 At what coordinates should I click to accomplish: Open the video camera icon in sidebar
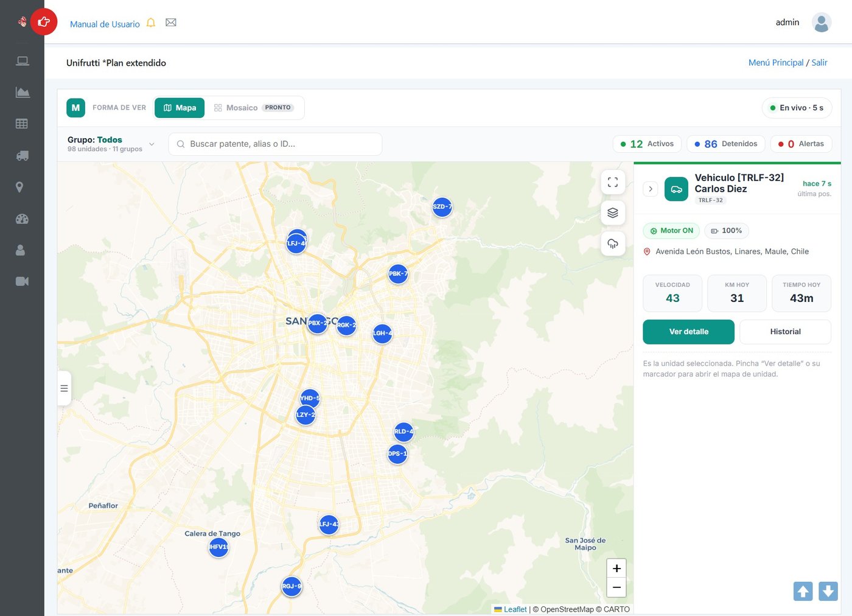click(22, 281)
